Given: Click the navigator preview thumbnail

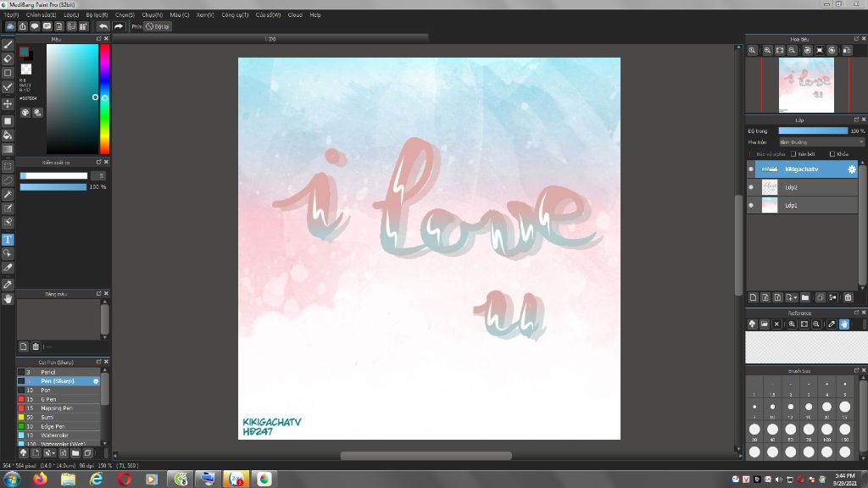Looking at the screenshot, I should tap(806, 86).
